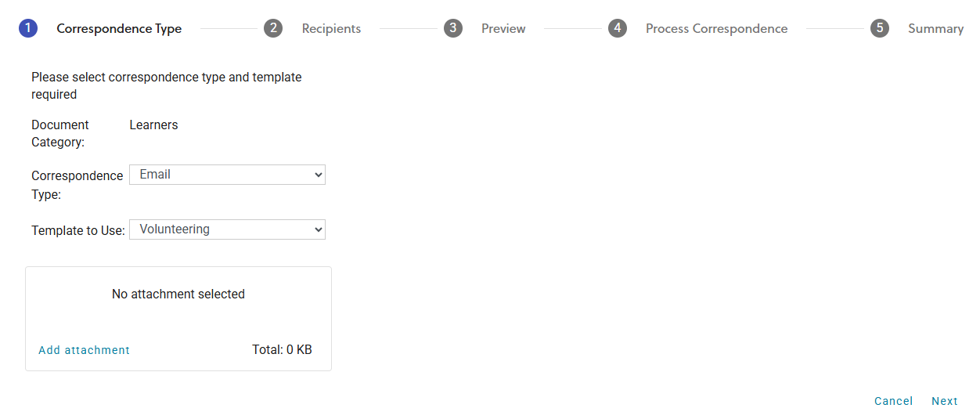Screen dimensions: 980x419
Task: Click the Total: 0 KB size text
Action: [x=282, y=350]
